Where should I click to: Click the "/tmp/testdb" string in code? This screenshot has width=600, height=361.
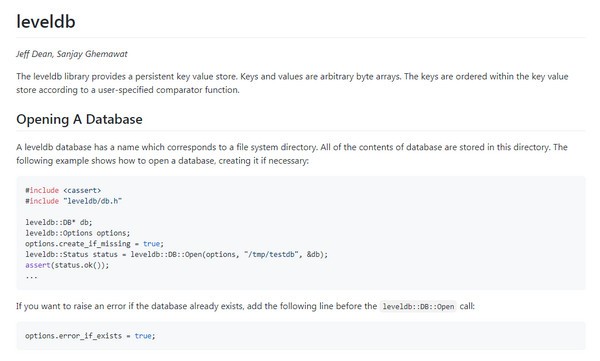click(271, 254)
